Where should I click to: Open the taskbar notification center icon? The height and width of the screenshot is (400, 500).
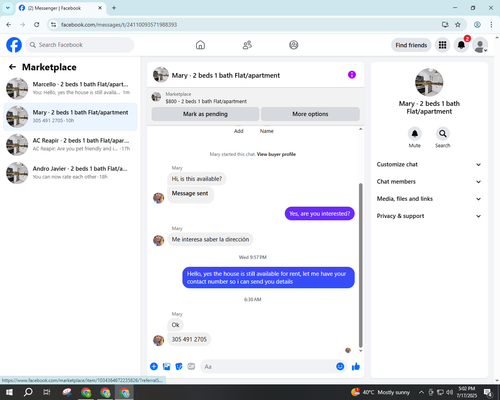click(x=488, y=392)
